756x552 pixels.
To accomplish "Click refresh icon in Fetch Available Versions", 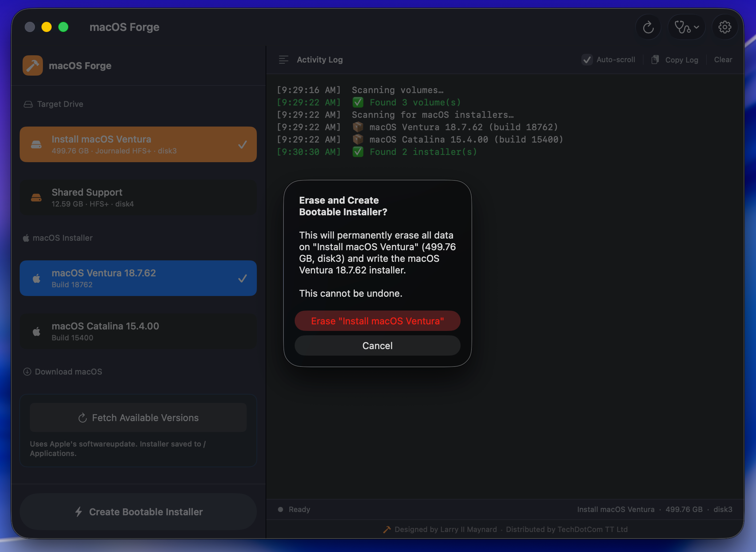I will click(x=83, y=418).
